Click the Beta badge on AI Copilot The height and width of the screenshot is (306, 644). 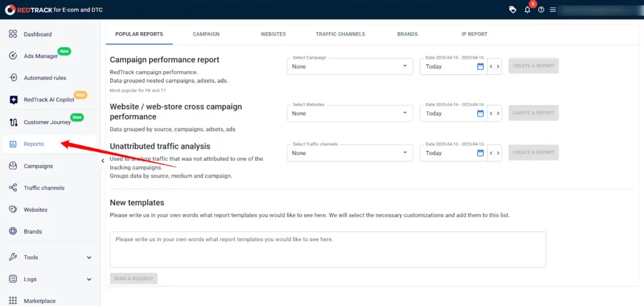click(80, 95)
